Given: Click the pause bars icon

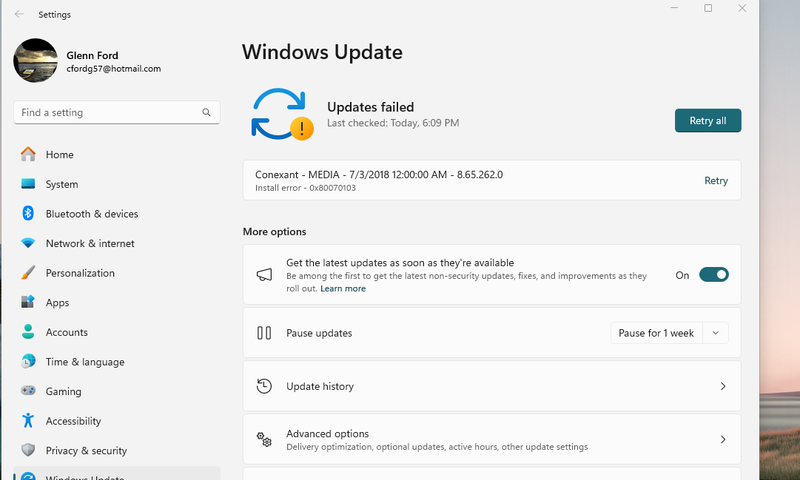Looking at the screenshot, I should [x=264, y=333].
